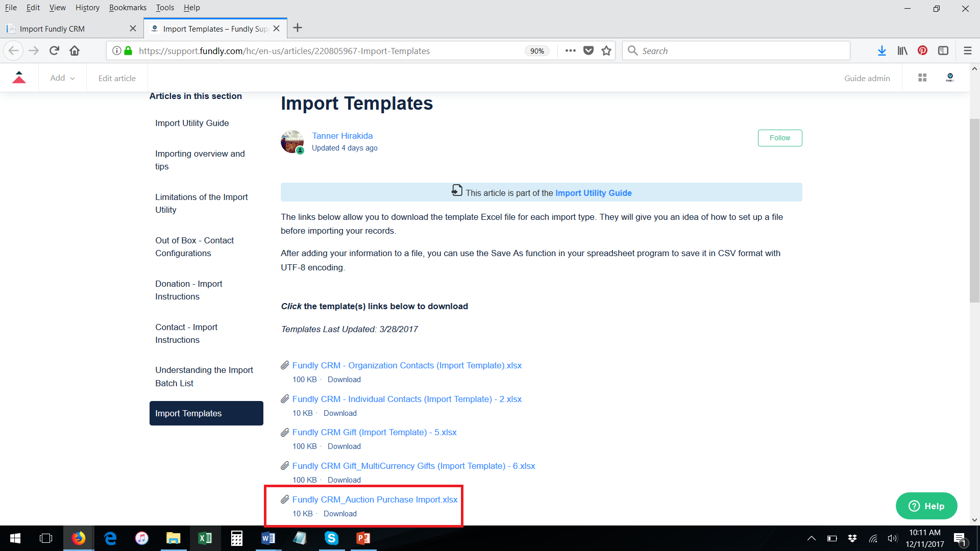Image resolution: width=980 pixels, height=551 pixels.
Task: Open the Downloads arrow in toolbar
Action: click(x=881, y=51)
